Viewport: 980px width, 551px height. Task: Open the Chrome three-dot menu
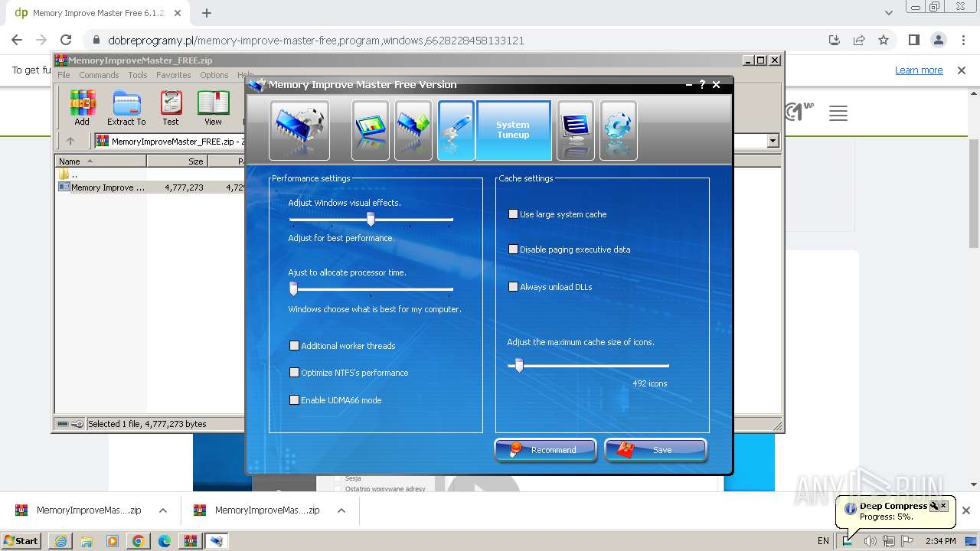coord(962,41)
